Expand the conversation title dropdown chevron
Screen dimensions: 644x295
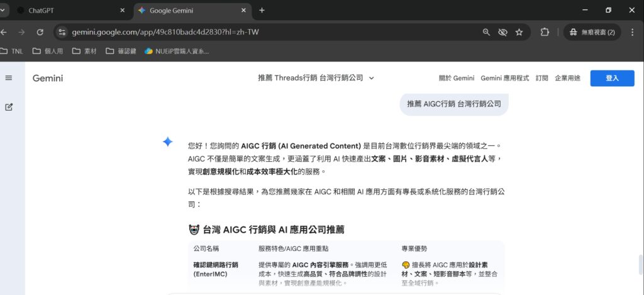(x=371, y=78)
